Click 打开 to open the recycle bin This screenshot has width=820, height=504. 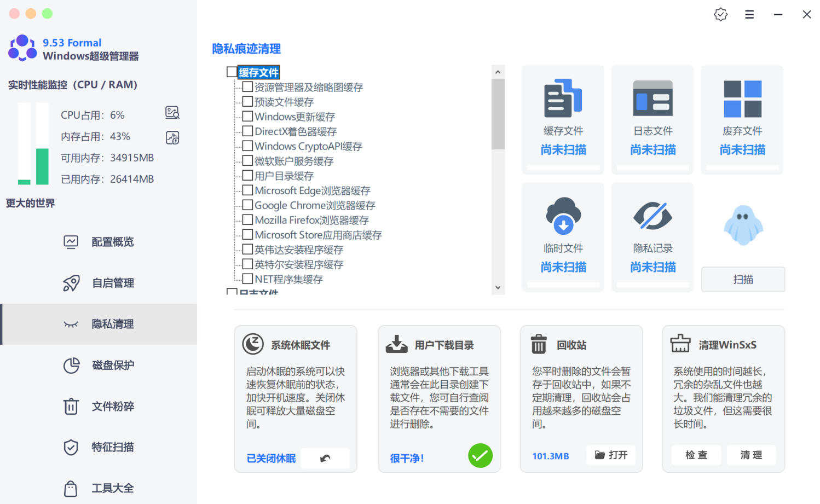[611, 455]
